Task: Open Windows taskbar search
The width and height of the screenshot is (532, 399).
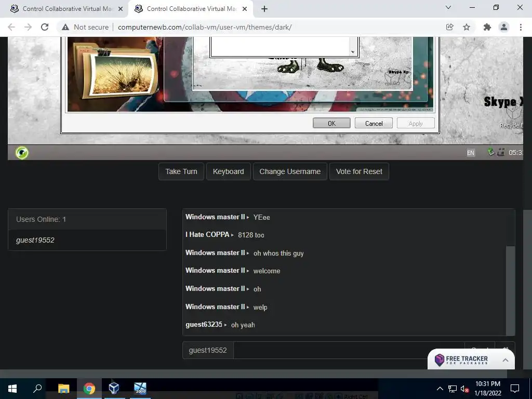Action: [x=37, y=388]
